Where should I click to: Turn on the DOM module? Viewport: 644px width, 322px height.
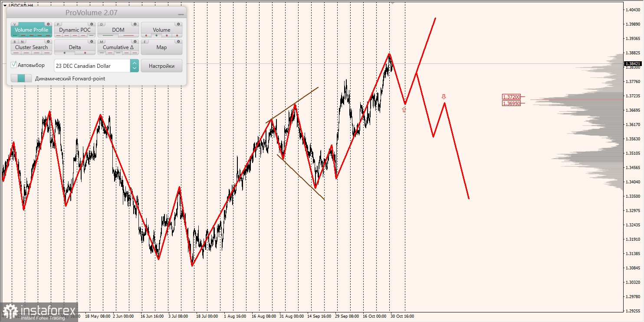pos(118,30)
